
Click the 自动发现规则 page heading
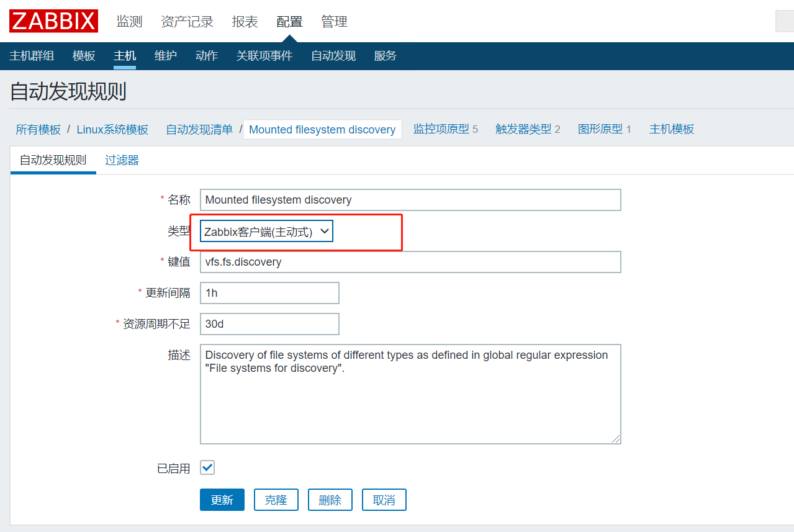(x=68, y=92)
